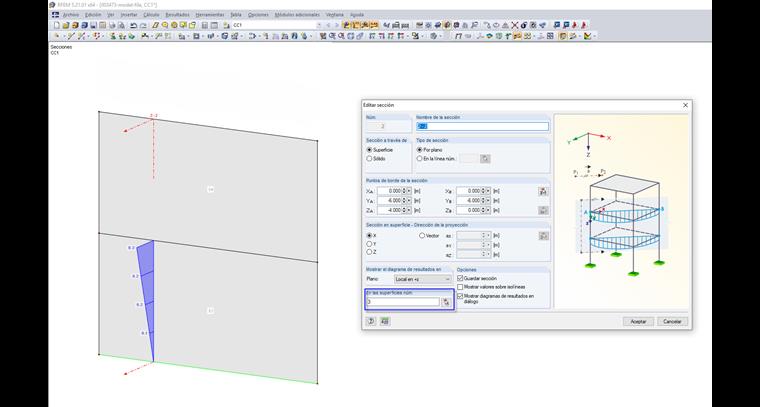Open ZA coordinate dropdown arrow
760x407 pixels.
pyautogui.click(x=410, y=210)
